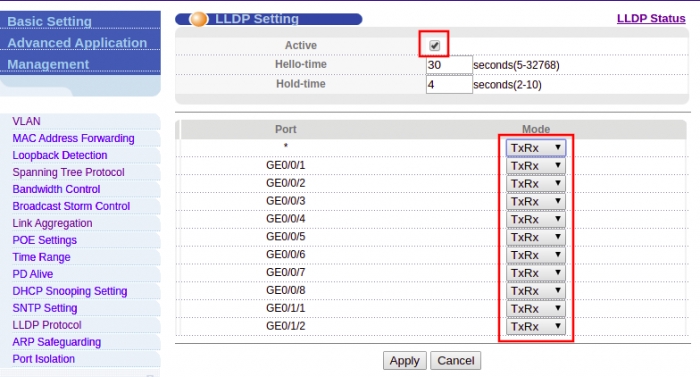Open PD Alive page
Viewport: 700px width, 377px height.
pos(33,274)
